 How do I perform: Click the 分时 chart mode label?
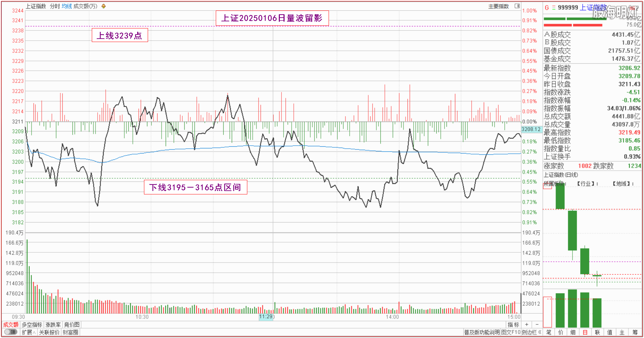pos(55,6)
